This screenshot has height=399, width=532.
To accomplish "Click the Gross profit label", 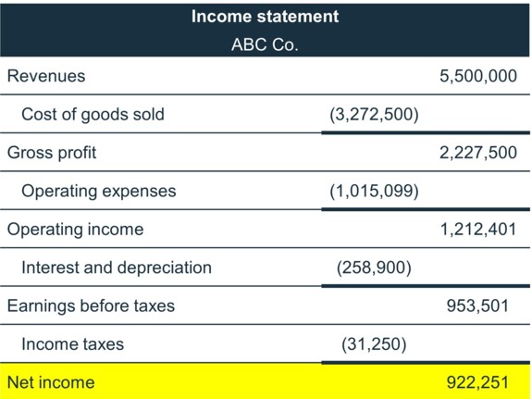I will coord(52,153).
